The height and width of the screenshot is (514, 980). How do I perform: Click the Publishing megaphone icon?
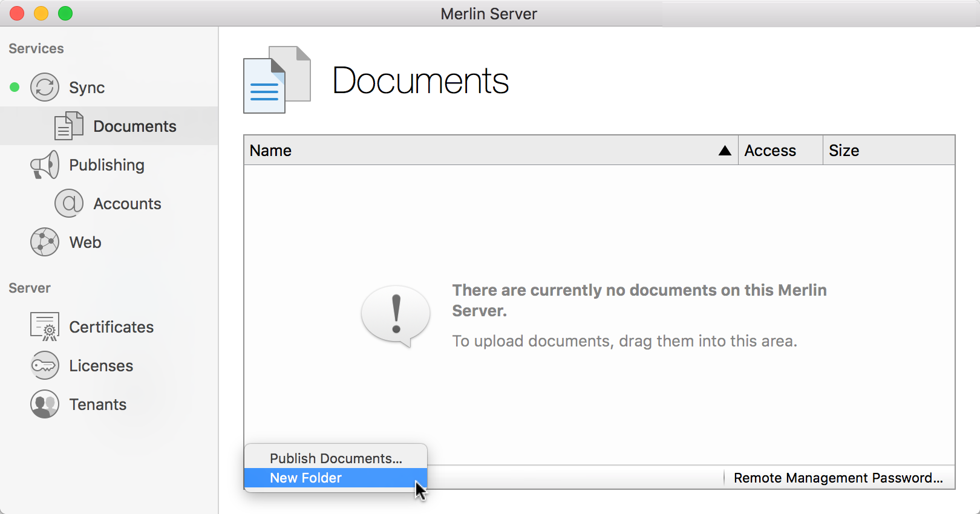pyautogui.click(x=45, y=164)
